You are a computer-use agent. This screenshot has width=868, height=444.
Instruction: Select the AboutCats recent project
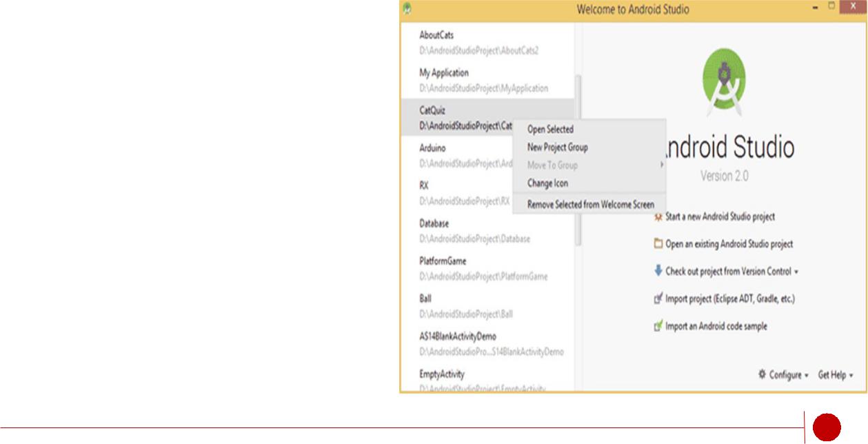[x=487, y=42]
